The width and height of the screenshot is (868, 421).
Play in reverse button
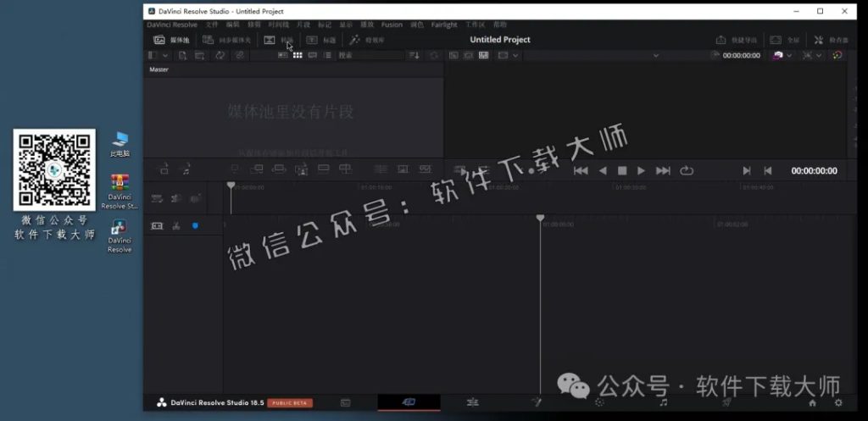603,171
